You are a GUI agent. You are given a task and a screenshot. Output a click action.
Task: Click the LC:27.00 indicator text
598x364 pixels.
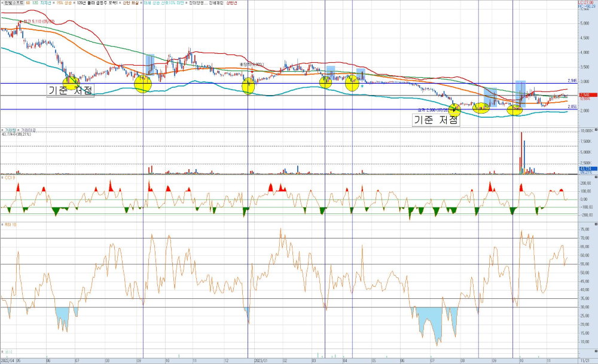585,2
